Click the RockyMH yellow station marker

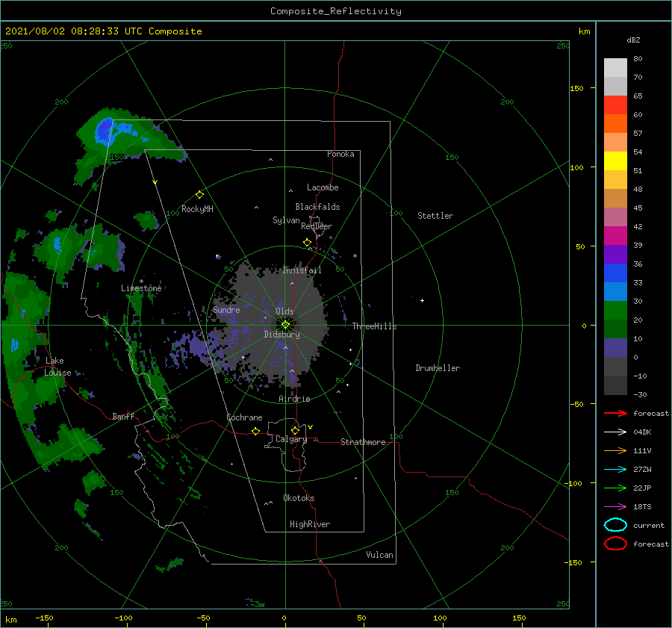pos(199,195)
